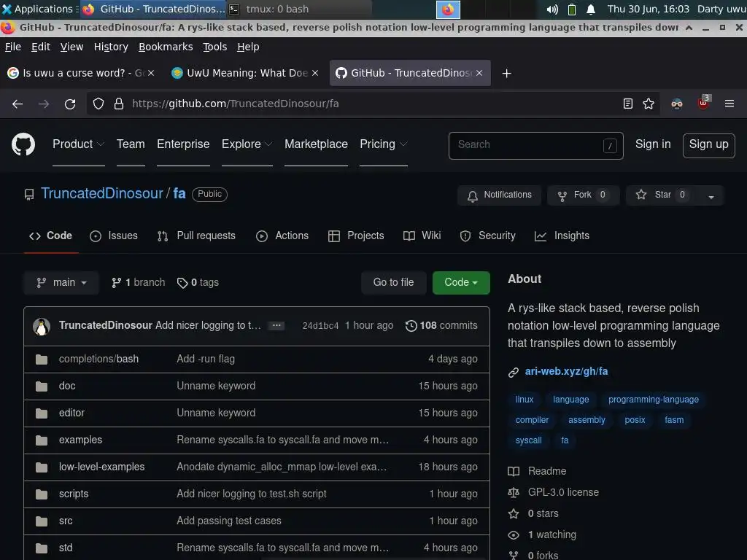The height and width of the screenshot is (560, 747).
Task: Open the Bookmarks menu
Action: point(166,47)
